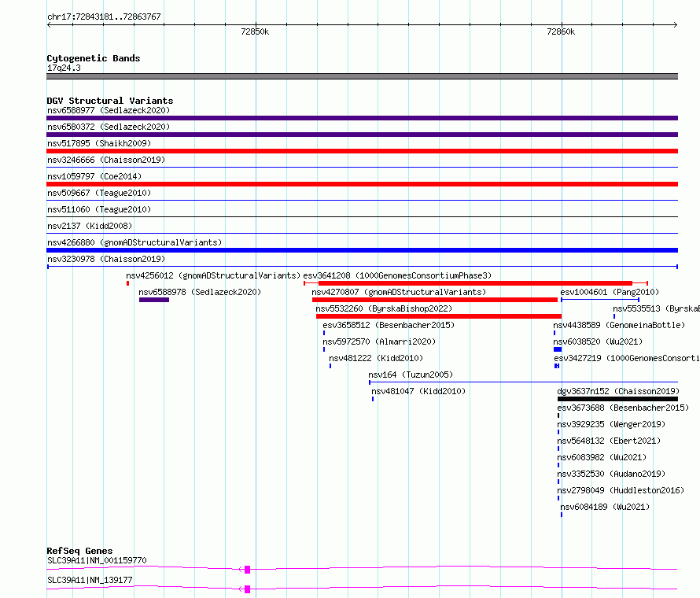Screen dimensions: 700x598
Task: Select nsv3230978 (Chaisson2019) label
Action: tap(106, 259)
